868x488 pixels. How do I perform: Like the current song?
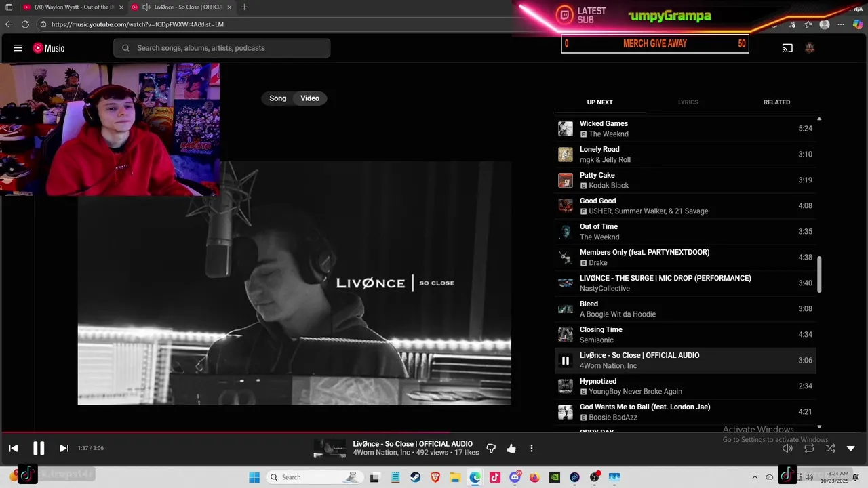(x=511, y=448)
